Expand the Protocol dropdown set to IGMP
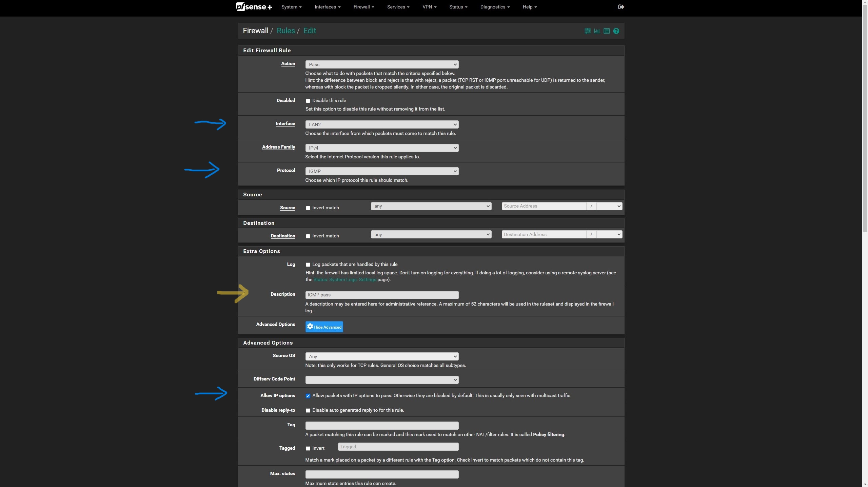The height and width of the screenshot is (487, 868). pyautogui.click(x=382, y=171)
